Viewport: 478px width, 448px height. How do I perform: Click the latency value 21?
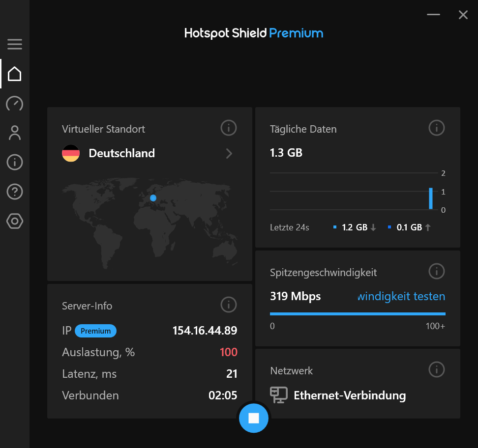[232, 374]
